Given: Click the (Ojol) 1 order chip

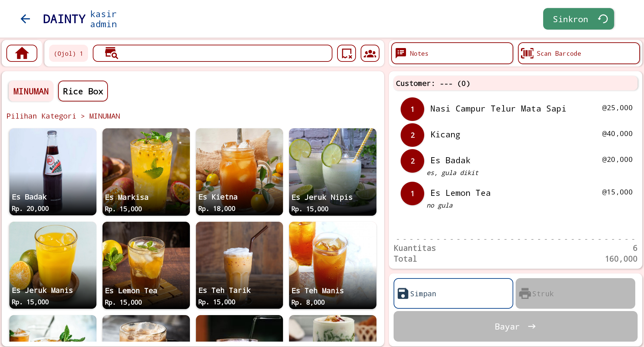Looking at the screenshot, I should point(69,53).
